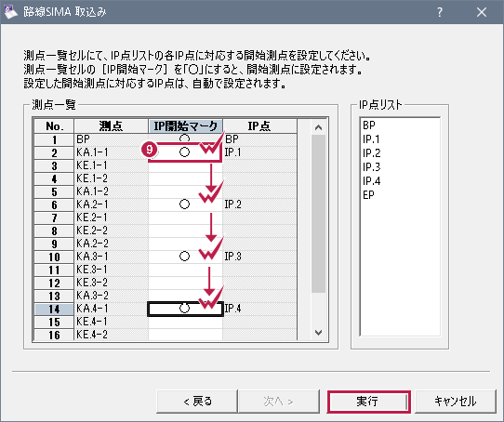Click the キャンセル button

[x=455, y=402]
